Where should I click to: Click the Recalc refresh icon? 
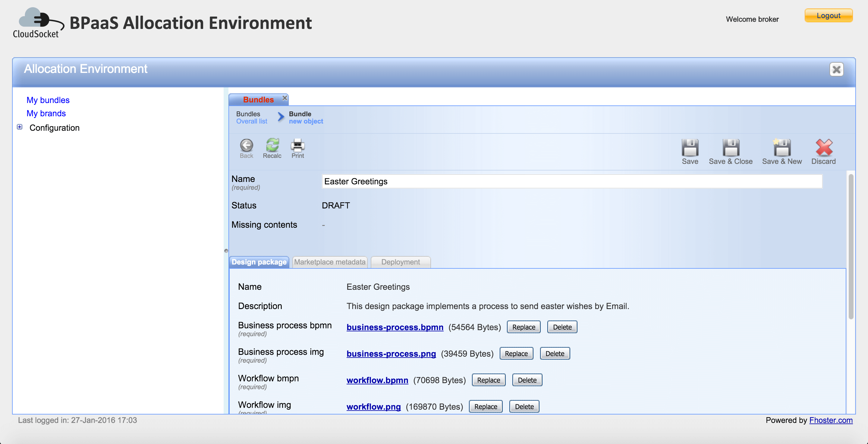click(x=272, y=145)
